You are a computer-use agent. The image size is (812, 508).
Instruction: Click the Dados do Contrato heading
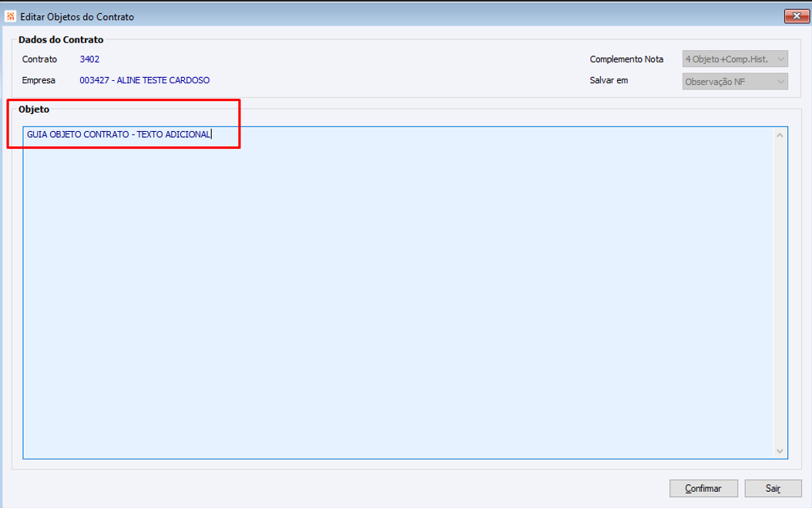click(61, 40)
